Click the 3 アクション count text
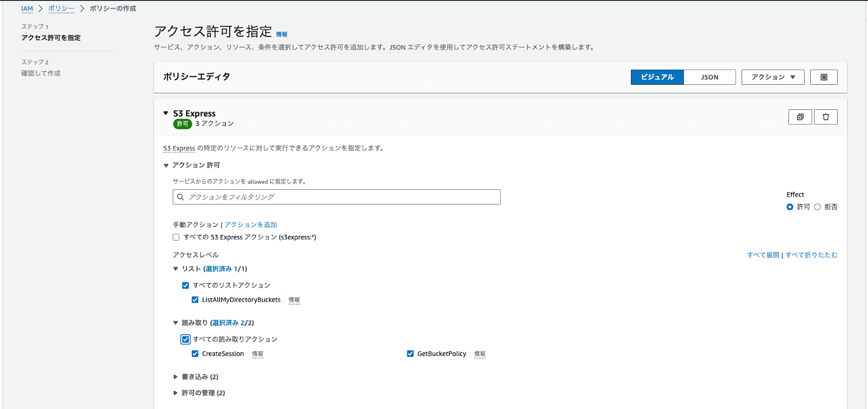The width and height of the screenshot is (868, 409). click(214, 123)
